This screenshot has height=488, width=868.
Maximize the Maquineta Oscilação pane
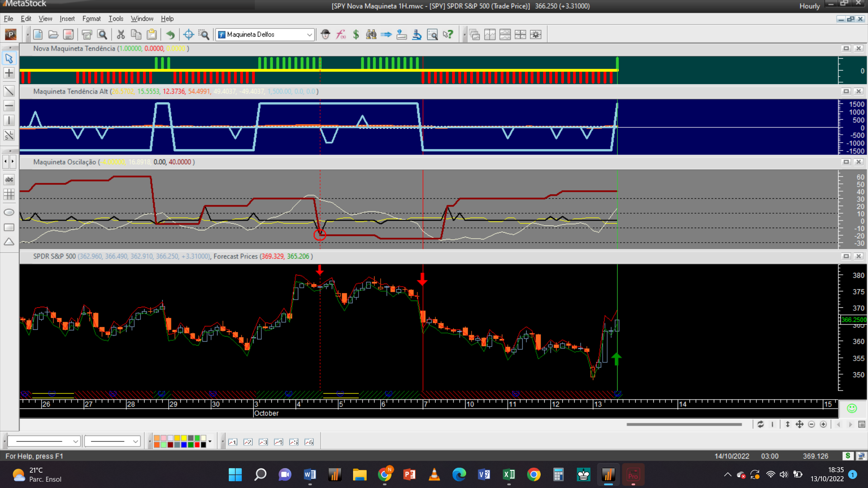(846, 162)
